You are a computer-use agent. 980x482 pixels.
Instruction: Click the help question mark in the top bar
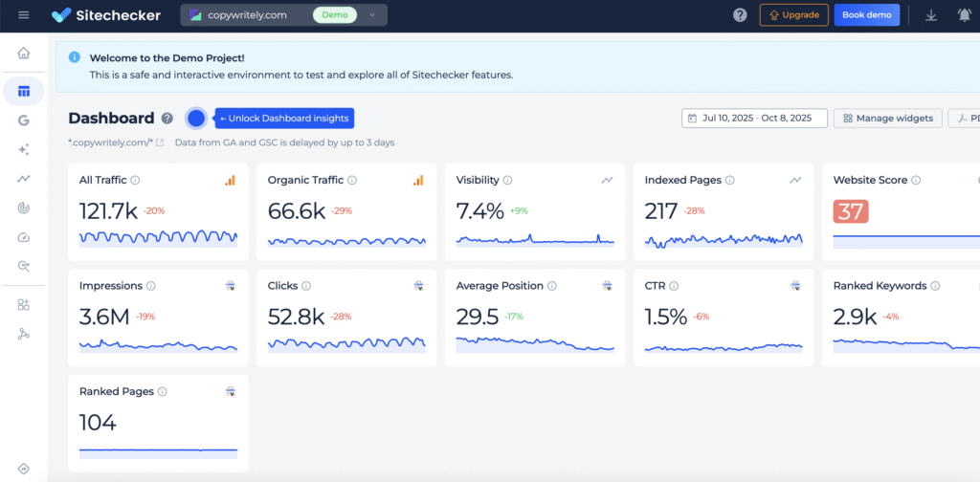[x=740, y=15]
